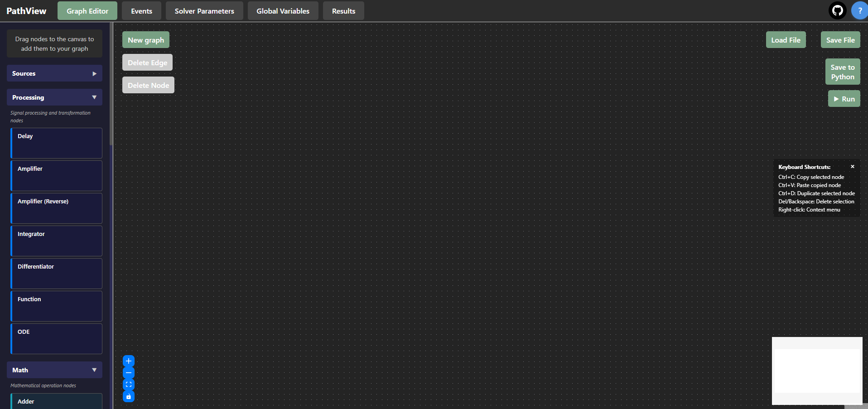868x409 pixels.
Task: Click the PathView logo title
Action: [26, 11]
